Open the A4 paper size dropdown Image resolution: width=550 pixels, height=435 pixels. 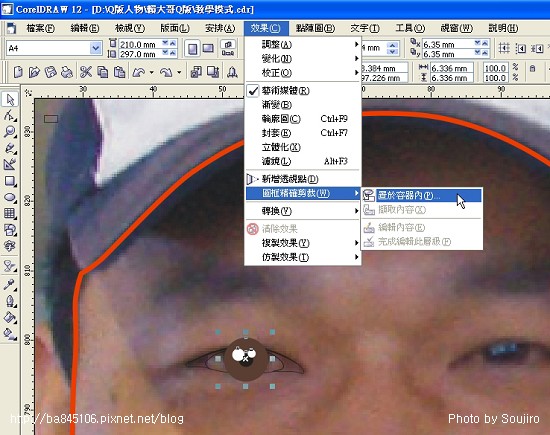(95, 48)
